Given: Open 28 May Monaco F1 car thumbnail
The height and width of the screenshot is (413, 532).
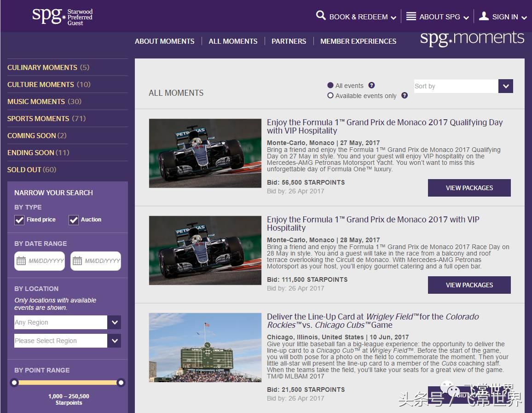Looking at the screenshot, I should click(205, 250).
